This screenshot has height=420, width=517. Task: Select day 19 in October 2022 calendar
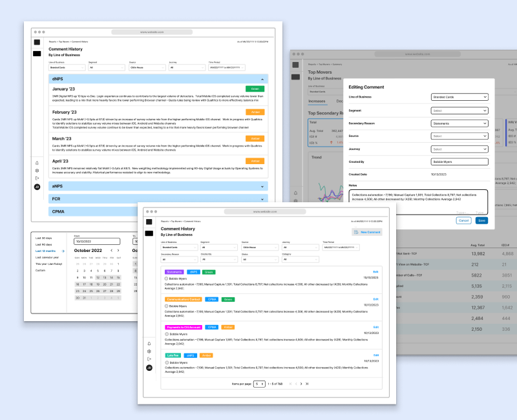pyautogui.click(x=98, y=284)
